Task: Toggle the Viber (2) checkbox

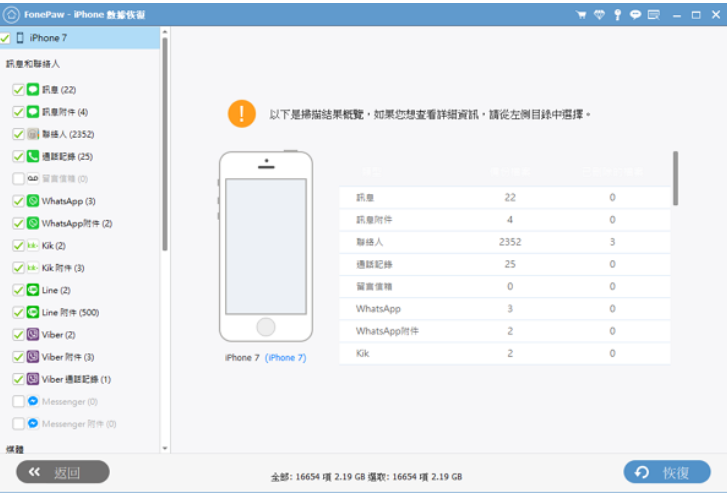Action: tap(18, 334)
